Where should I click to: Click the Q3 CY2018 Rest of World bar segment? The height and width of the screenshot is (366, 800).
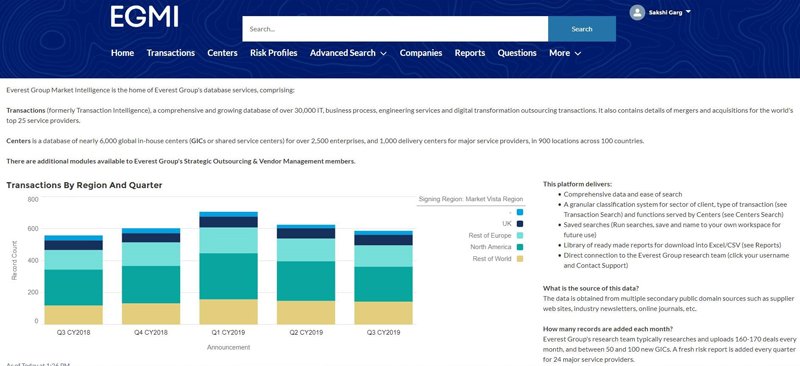[x=73, y=315]
